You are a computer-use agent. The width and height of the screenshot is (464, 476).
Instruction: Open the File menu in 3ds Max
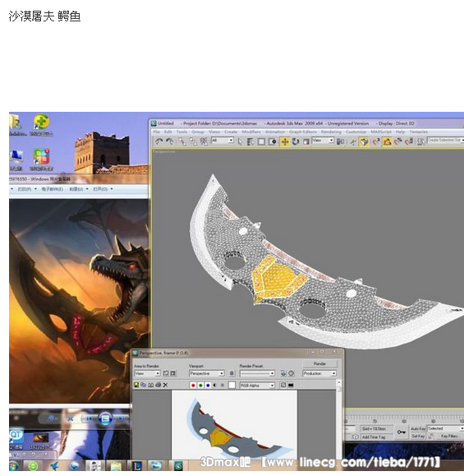click(x=156, y=132)
